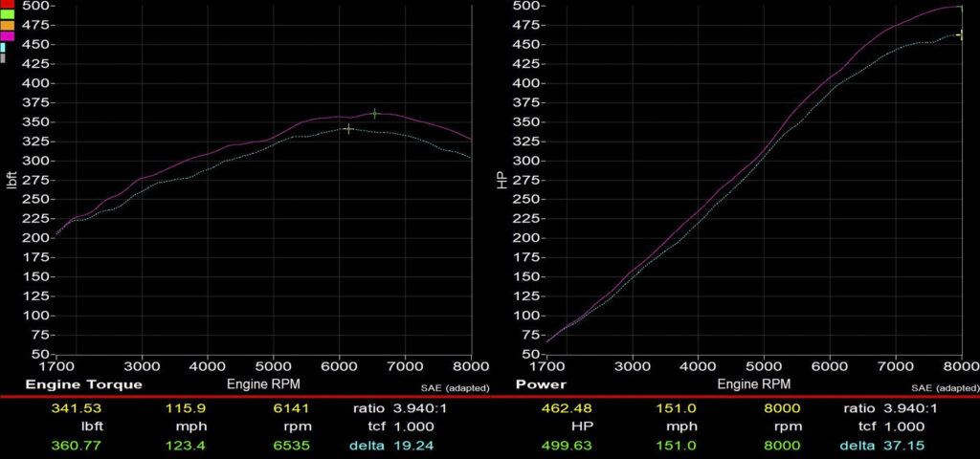Click Engine RPM label under power graph
Screen dimensions: 980x459
coord(752,383)
